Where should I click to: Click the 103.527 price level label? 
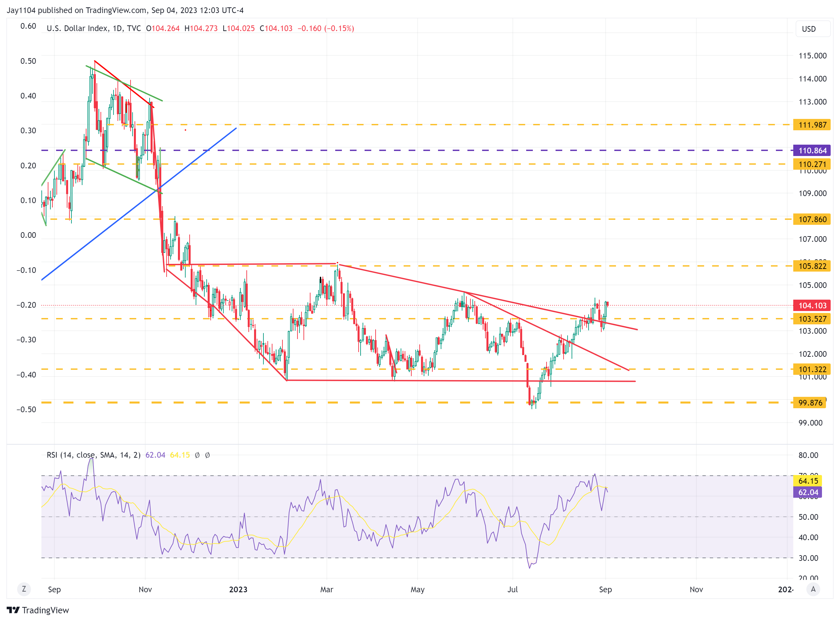click(x=812, y=319)
